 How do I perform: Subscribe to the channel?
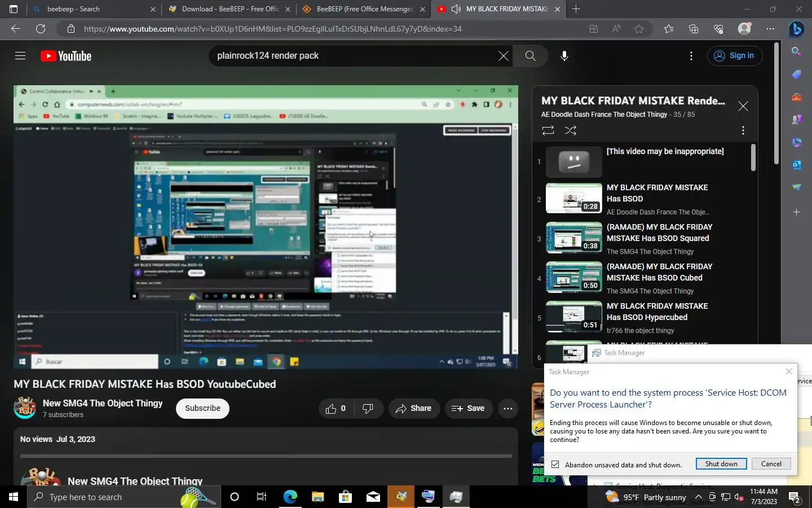tap(202, 408)
